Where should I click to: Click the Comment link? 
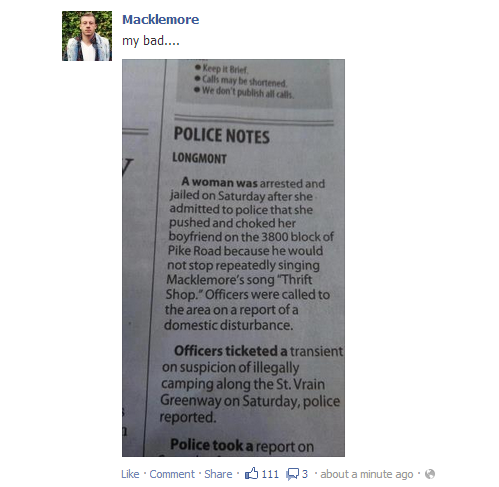pyautogui.click(x=172, y=474)
